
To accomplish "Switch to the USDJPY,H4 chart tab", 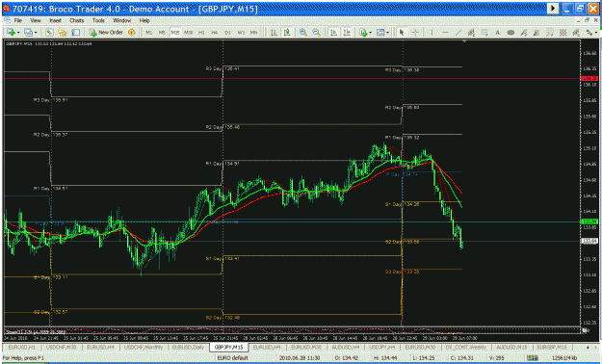I will click(381, 347).
